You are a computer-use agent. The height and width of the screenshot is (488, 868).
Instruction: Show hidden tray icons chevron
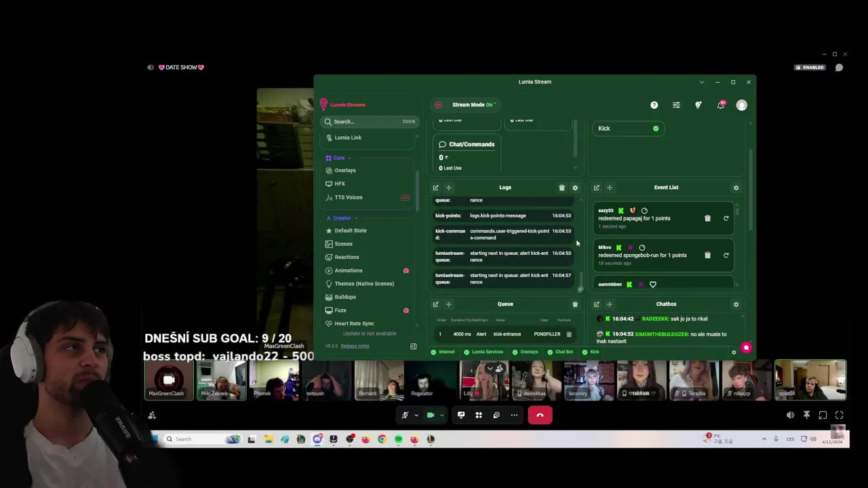(764, 439)
